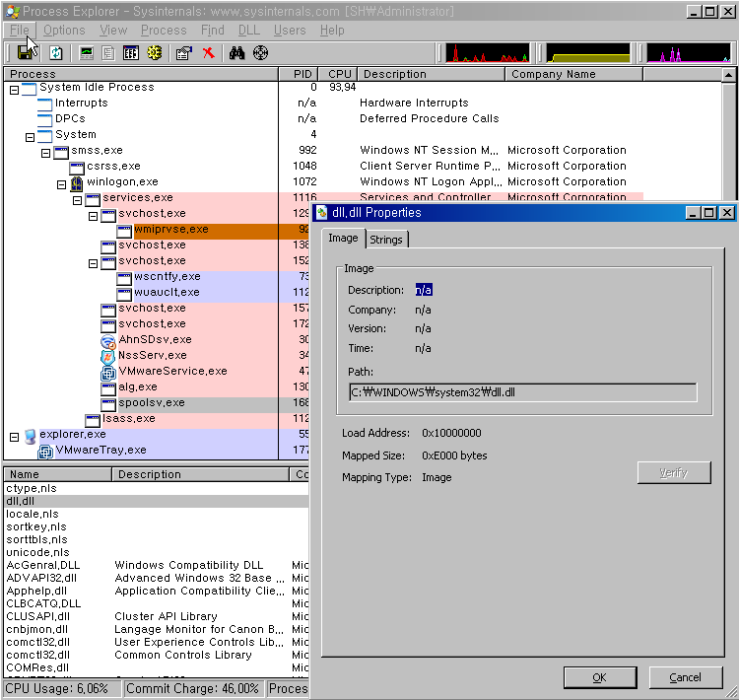Open the Process menu
This screenshot has width=739, height=700.
pos(164,31)
